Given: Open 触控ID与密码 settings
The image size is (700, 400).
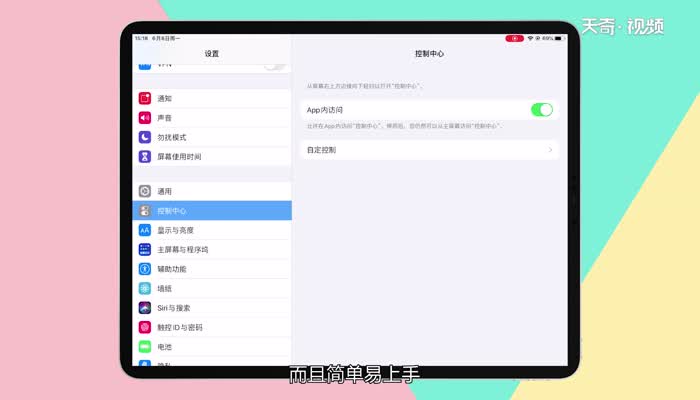Looking at the screenshot, I should [x=212, y=327].
